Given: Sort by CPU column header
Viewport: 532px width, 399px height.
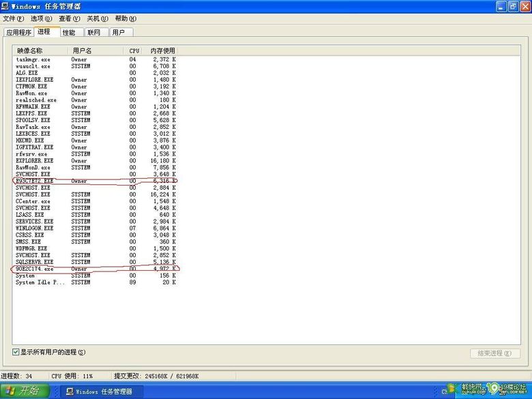Looking at the screenshot, I should click(x=134, y=50).
